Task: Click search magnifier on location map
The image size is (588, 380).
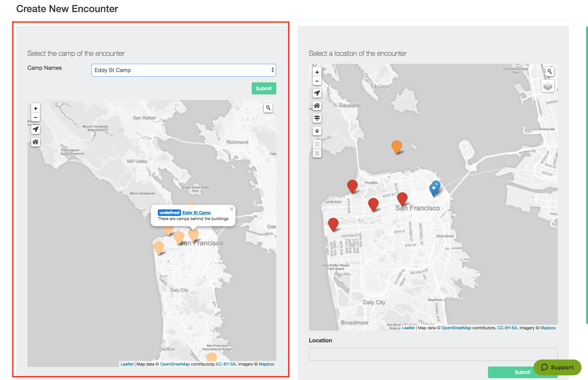Action: [549, 72]
